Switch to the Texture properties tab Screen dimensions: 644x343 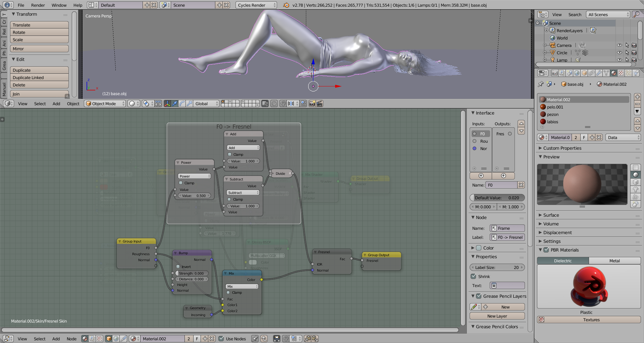[x=621, y=73]
